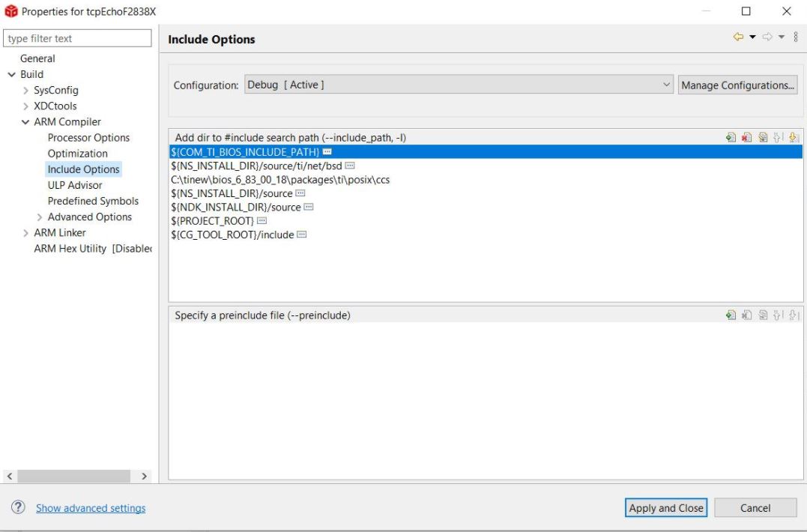Screen dimensions: 807x532
Task: Open the Configuration dropdown showing Debug
Action: click(459, 85)
